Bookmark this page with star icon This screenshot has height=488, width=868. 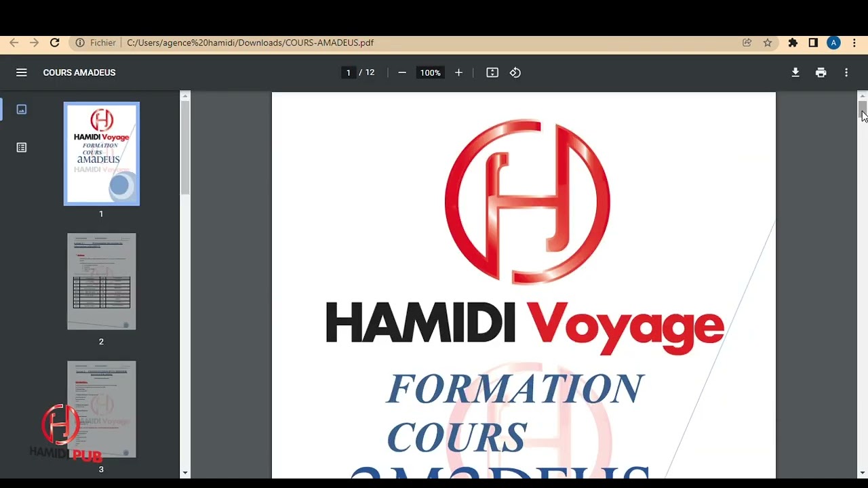click(x=768, y=43)
